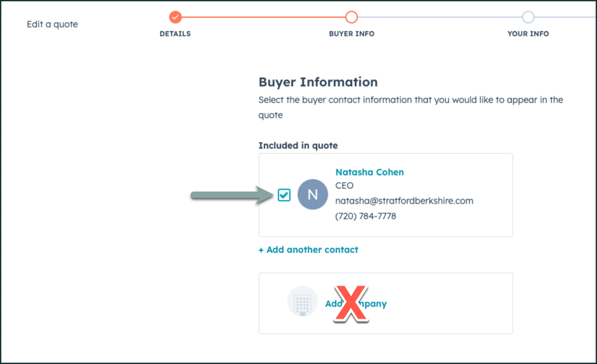Click the red X mark annotation

tap(351, 304)
